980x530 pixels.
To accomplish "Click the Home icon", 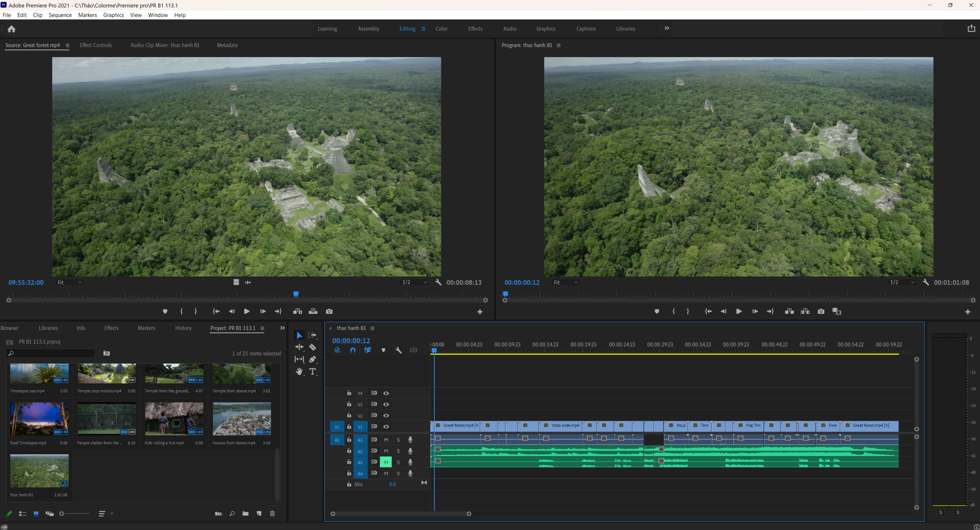I will coord(12,29).
